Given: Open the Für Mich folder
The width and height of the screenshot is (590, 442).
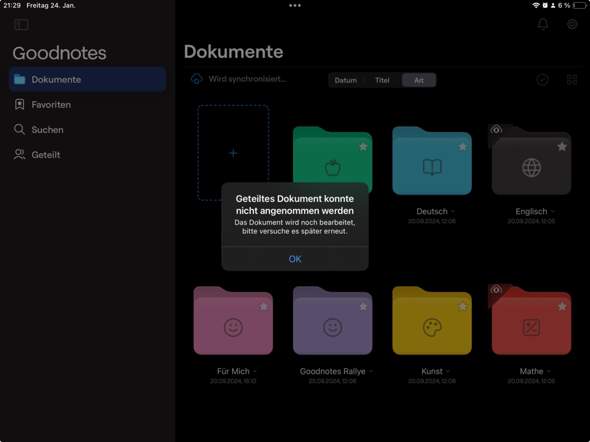Looking at the screenshot, I should click(x=233, y=320).
